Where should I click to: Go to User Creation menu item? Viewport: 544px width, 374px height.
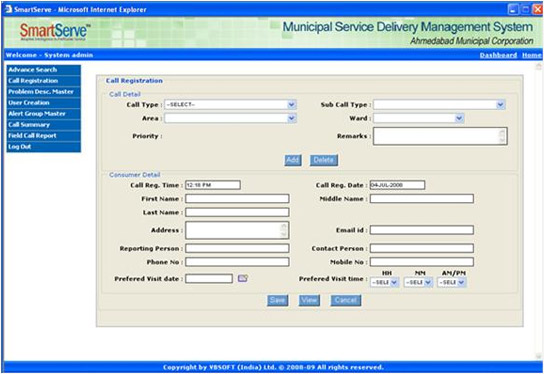click(x=44, y=103)
